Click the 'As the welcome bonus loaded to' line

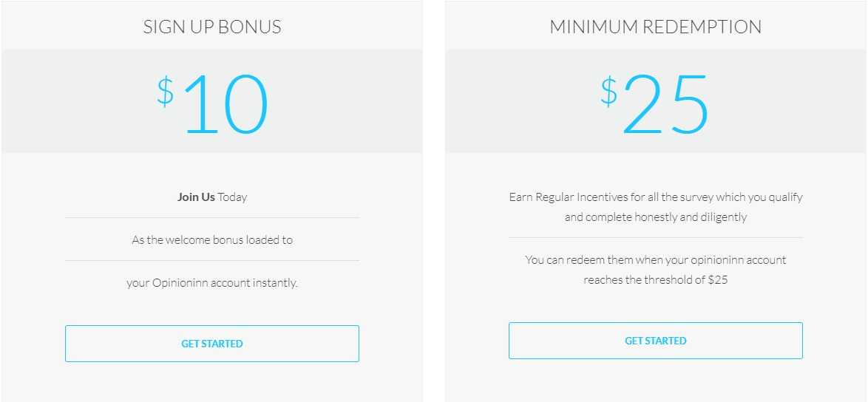click(x=212, y=240)
